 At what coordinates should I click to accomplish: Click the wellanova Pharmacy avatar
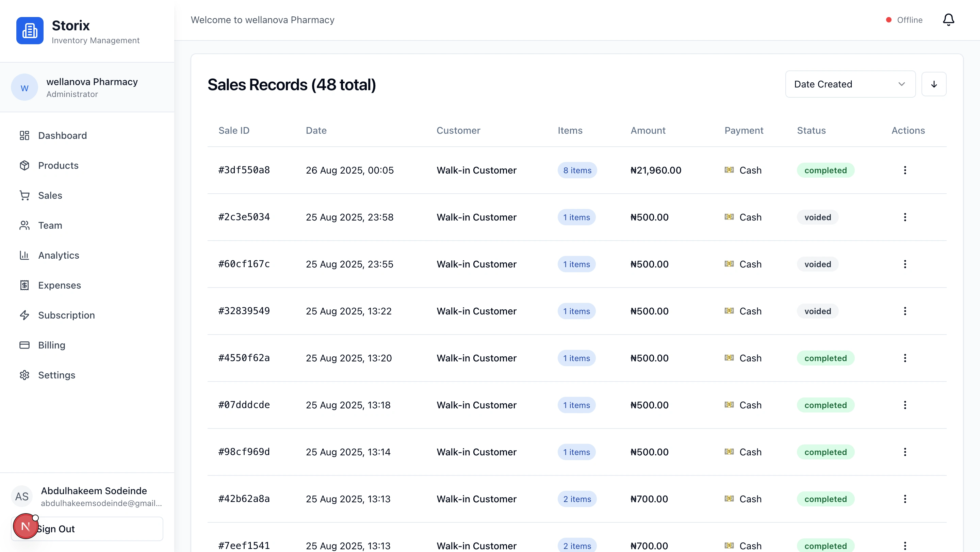(24, 87)
